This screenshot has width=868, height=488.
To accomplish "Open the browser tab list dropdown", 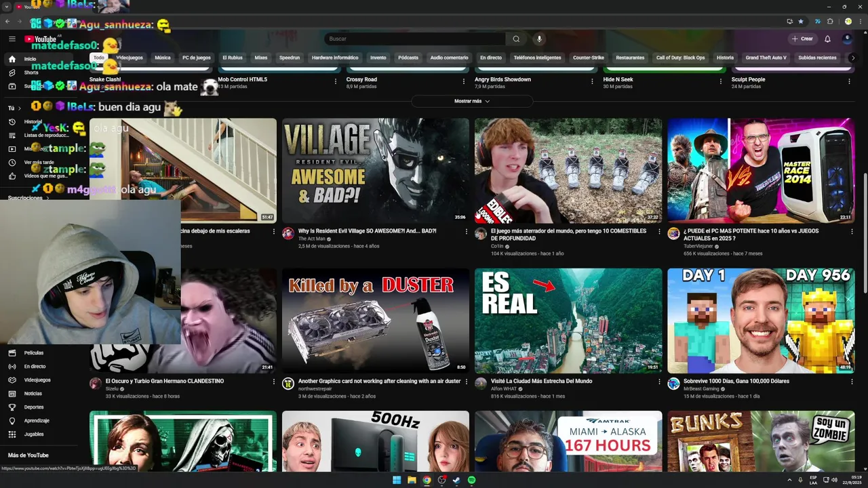I will 6,6.
